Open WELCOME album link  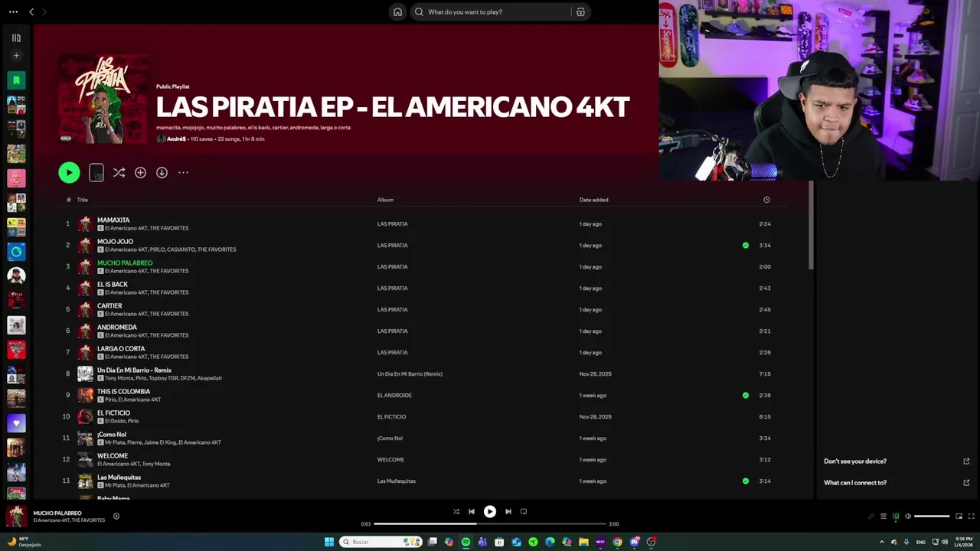[x=390, y=460]
